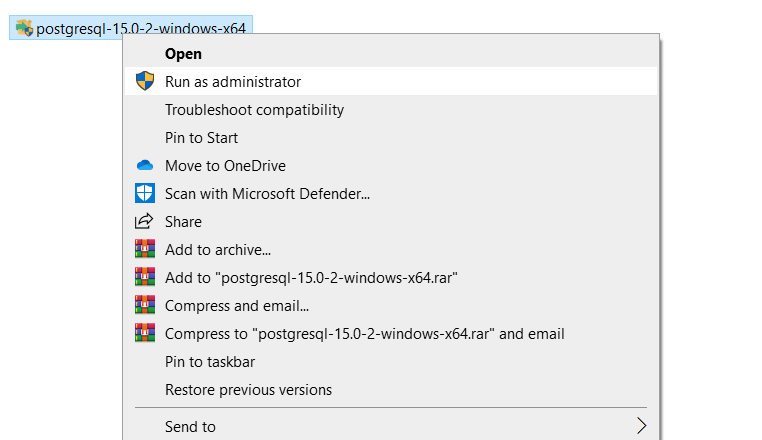Viewport: 762px width, 440px height.
Task: Choose the Share menu entry
Action: coord(391,222)
